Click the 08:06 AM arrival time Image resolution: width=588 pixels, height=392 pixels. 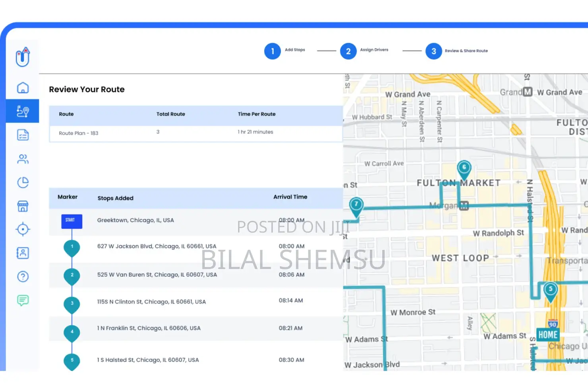coord(292,274)
